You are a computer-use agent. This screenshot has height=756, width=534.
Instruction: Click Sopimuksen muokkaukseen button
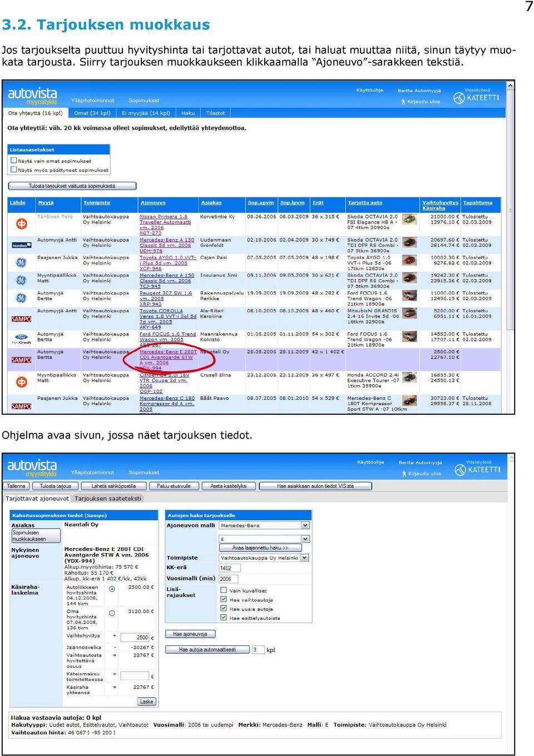point(36,535)
